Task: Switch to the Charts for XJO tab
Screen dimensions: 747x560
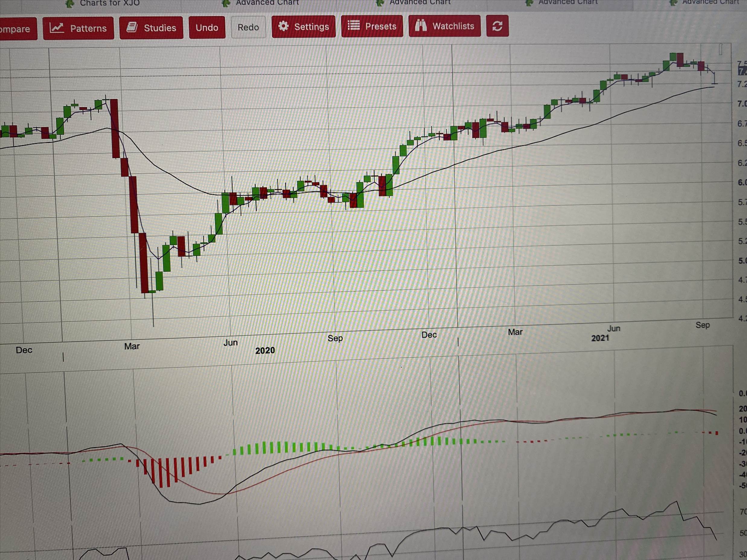Action: tap(110, 3)
